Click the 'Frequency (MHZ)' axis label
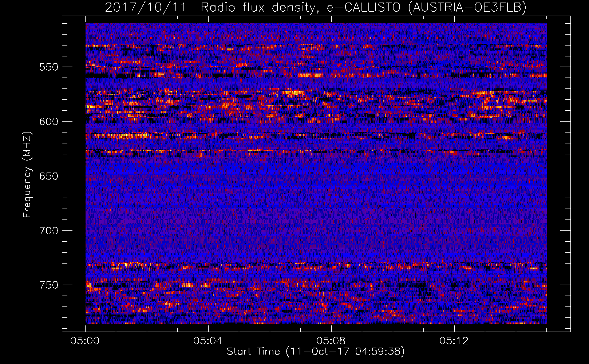 [27, 175]
